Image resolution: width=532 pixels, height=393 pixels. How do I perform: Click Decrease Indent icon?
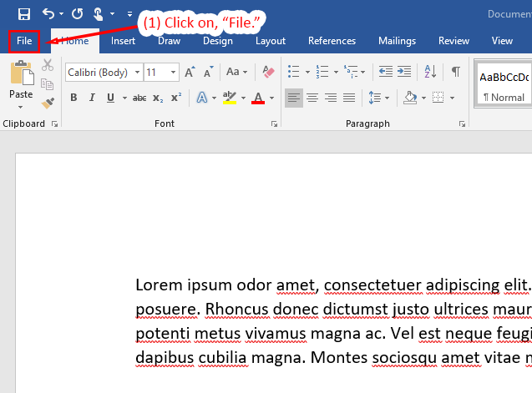click(386, 72)
